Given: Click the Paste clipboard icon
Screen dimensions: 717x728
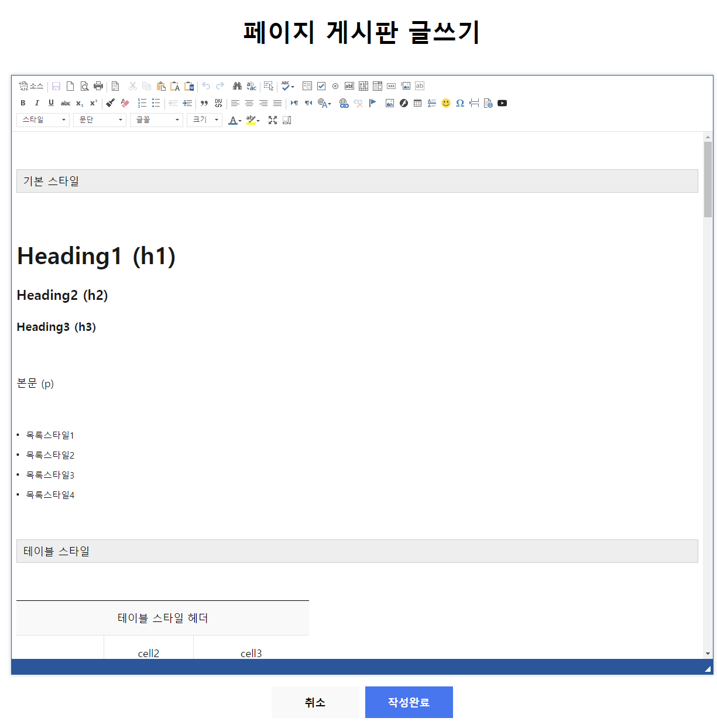Looking at the screenshot, I should tap(161, 86).
